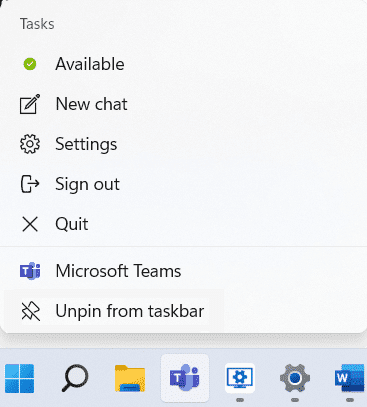The width and height of the screenshot is (367, 407).
Task: Start a New chat from jump list
Action: [183, 104]
